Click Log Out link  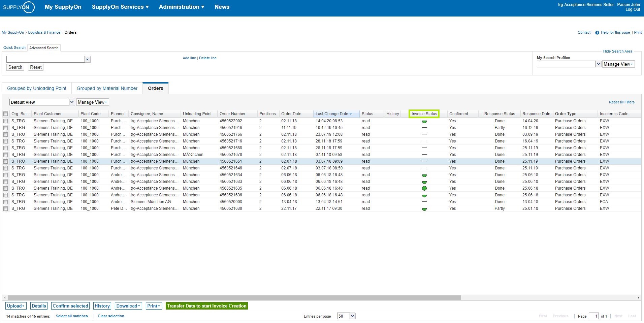(x=633, y=9)
